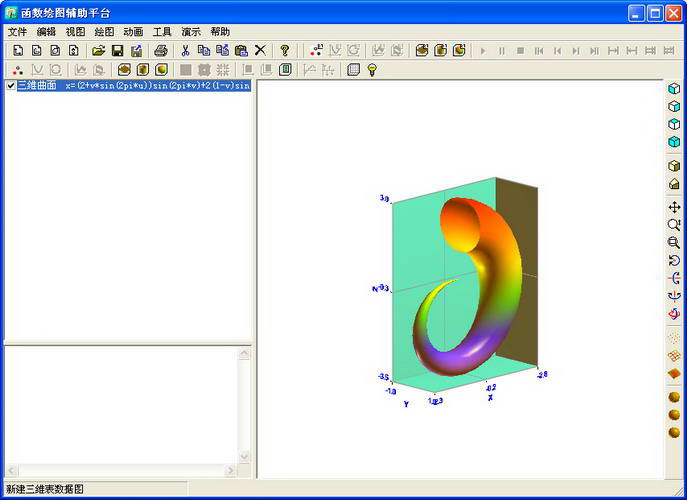Save the plot with the floppy disk icon
This screenshot has height=500, width=687.
coord(117,50)
